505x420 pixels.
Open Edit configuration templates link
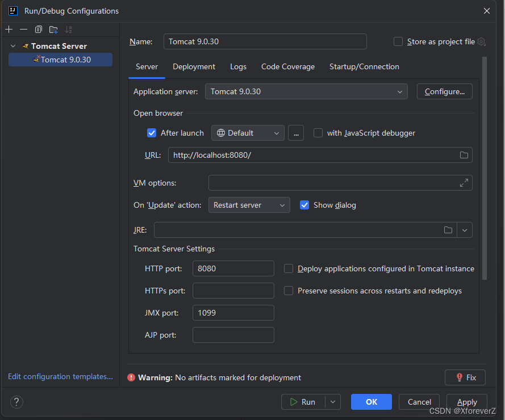61,376
